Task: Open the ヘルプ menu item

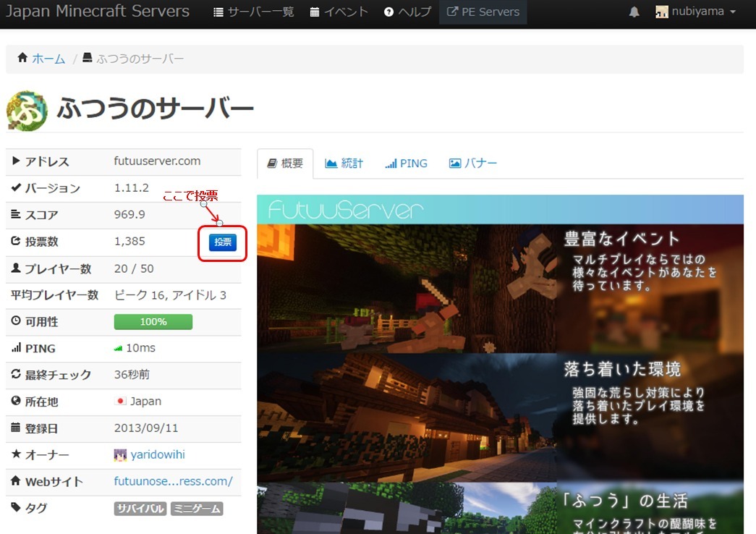Action: click(x=407, y=12)
